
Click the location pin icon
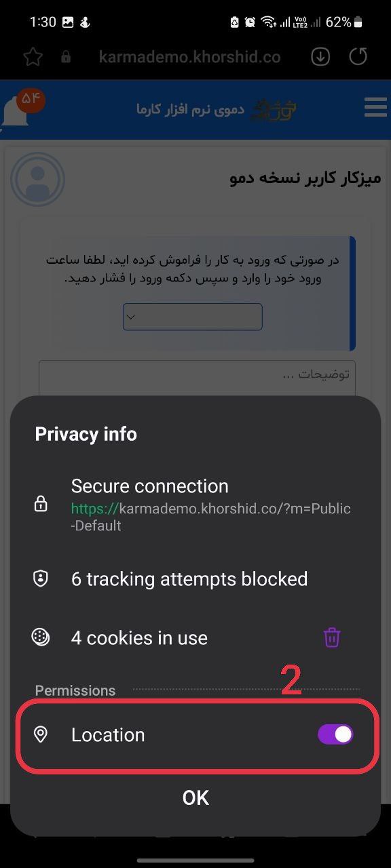tap(41, 734)
